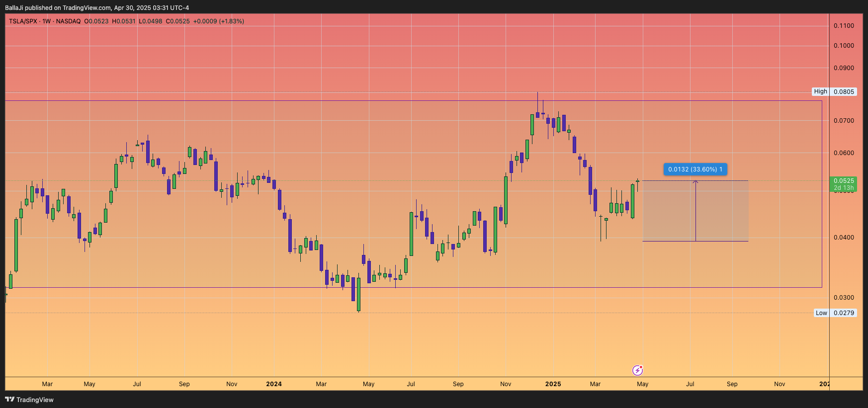Click the 2d 13h countdown under current price
Screen dimensions: 868x408
coord(844,188)
